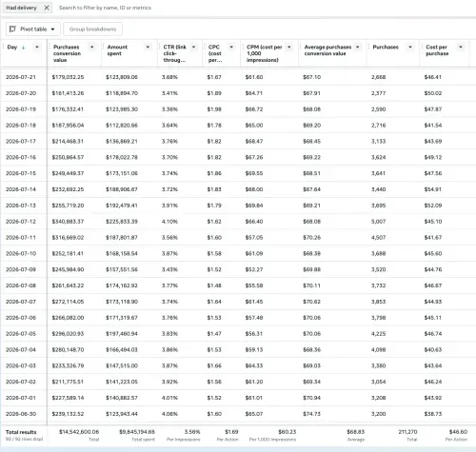The width and height of the screenshot is (476, 452).
Task: Open the Pivot table dropdown
Action: point(33,29)
